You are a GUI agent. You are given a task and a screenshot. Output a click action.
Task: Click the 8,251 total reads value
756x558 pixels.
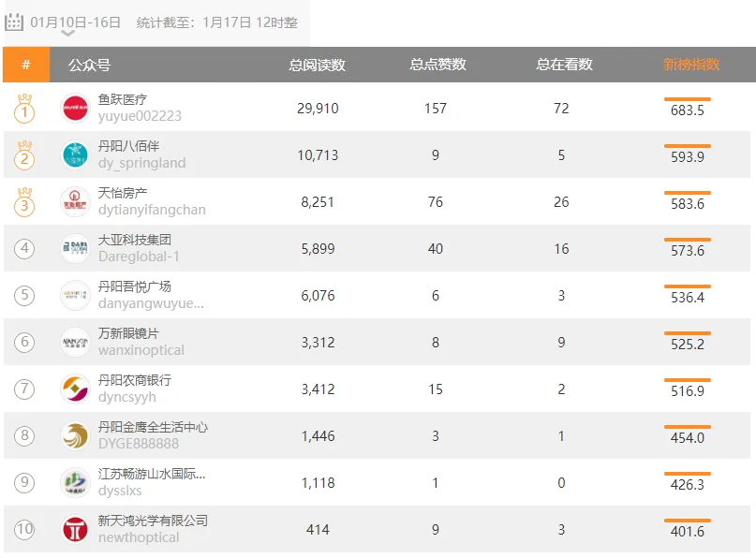318,202
